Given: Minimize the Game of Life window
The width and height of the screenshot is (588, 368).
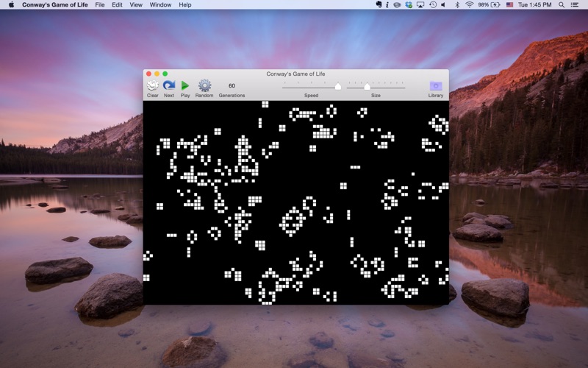Looking at the screenshot, I should (x=157, y=74).
